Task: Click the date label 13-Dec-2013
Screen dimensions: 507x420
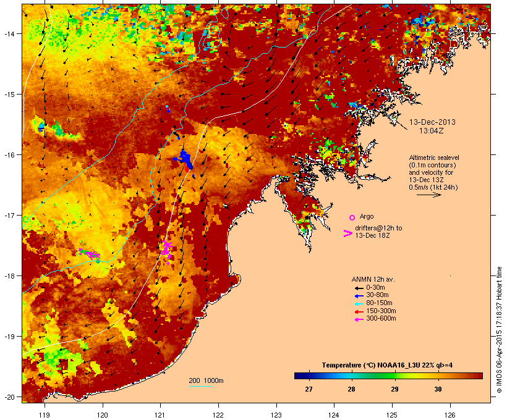Action: click(x=432, y=122)
